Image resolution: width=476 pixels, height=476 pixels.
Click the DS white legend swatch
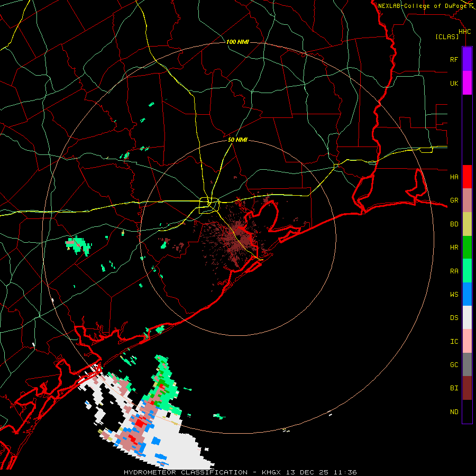[467, 317]
